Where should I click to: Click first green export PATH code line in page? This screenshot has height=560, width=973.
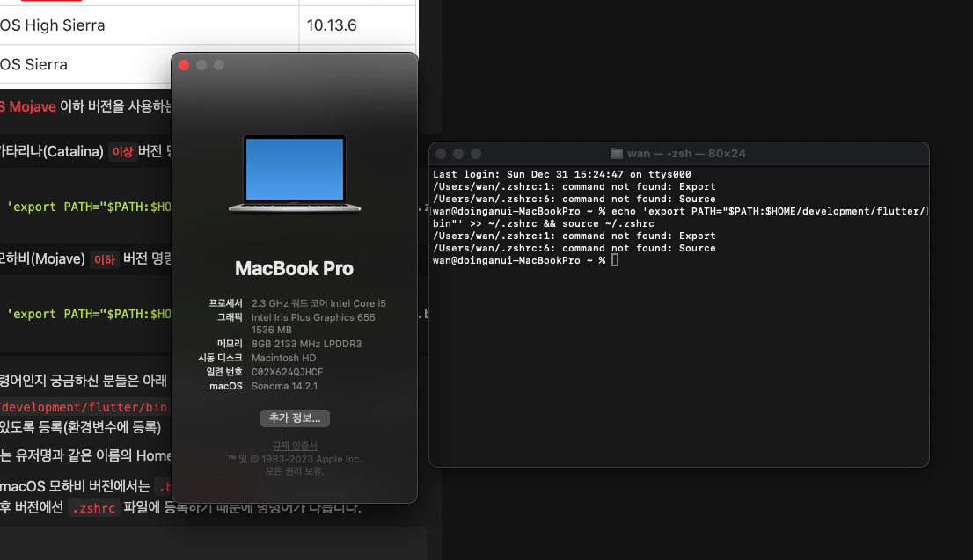[88, 207]
